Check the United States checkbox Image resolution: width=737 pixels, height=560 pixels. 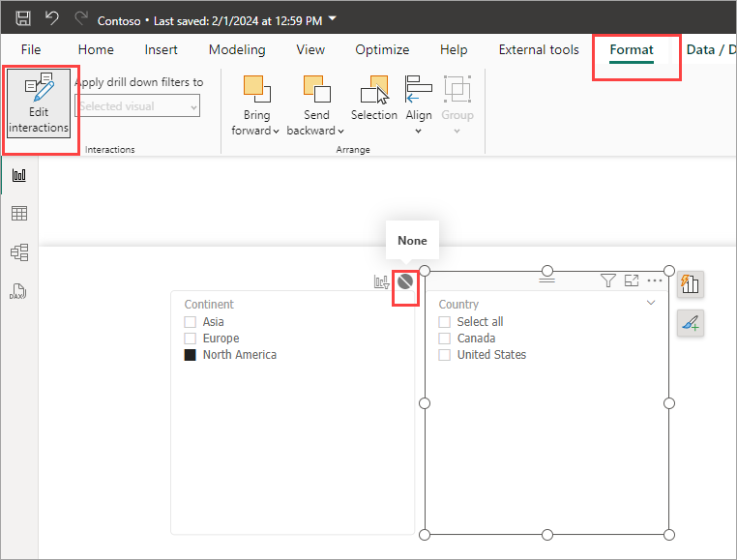pyautogui.click(x=444, y=355)
